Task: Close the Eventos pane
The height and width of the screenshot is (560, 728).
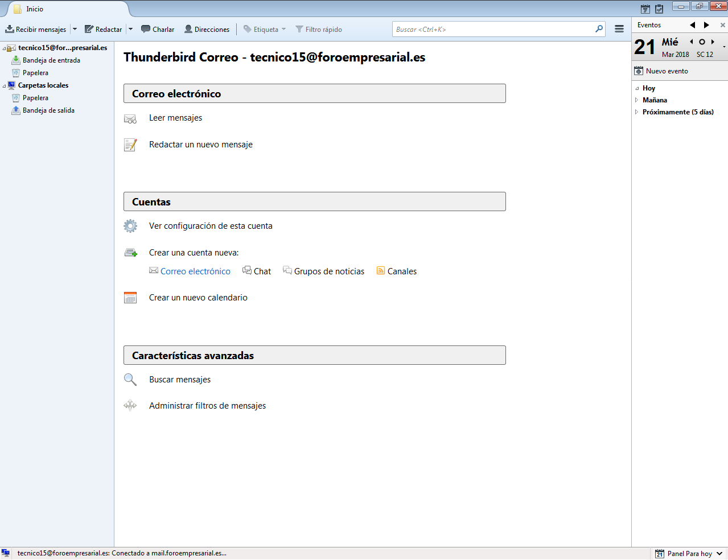Action: point(723,25)
